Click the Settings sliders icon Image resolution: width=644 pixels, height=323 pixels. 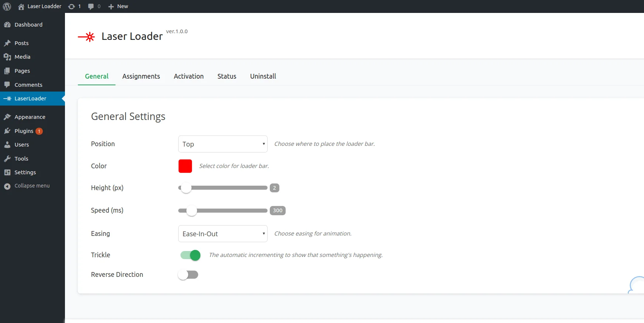[7, 172]
